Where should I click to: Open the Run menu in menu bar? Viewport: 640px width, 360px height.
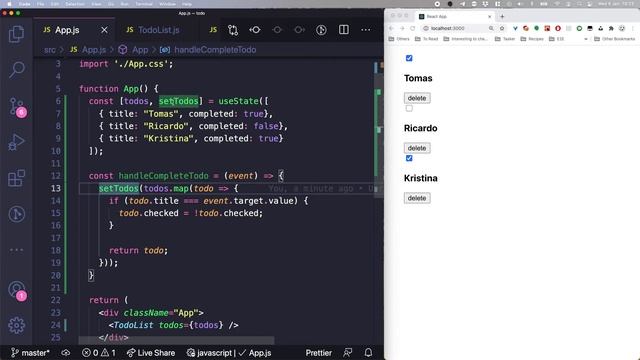click(x=124, y=4)
